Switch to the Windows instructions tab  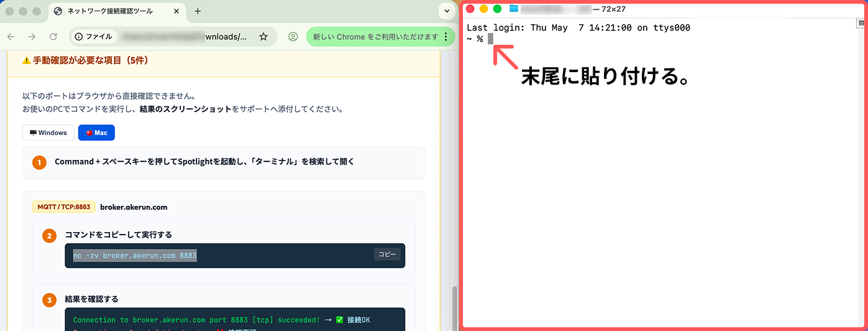tap(48, 133)
